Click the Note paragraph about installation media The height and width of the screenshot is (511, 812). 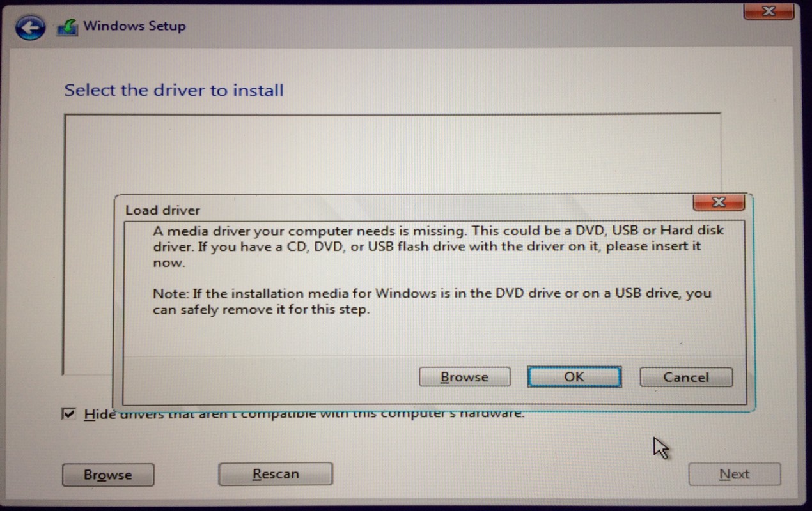pos(432,301)
